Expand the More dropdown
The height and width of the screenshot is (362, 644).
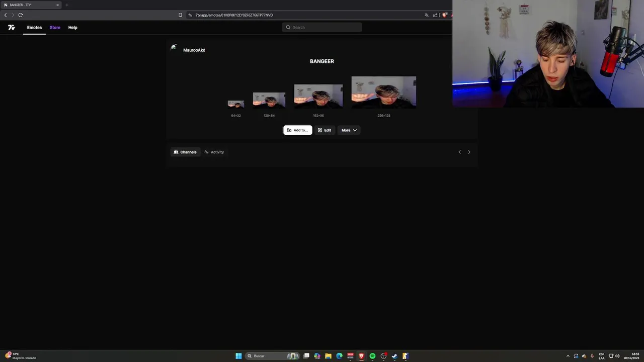(349, 130)
